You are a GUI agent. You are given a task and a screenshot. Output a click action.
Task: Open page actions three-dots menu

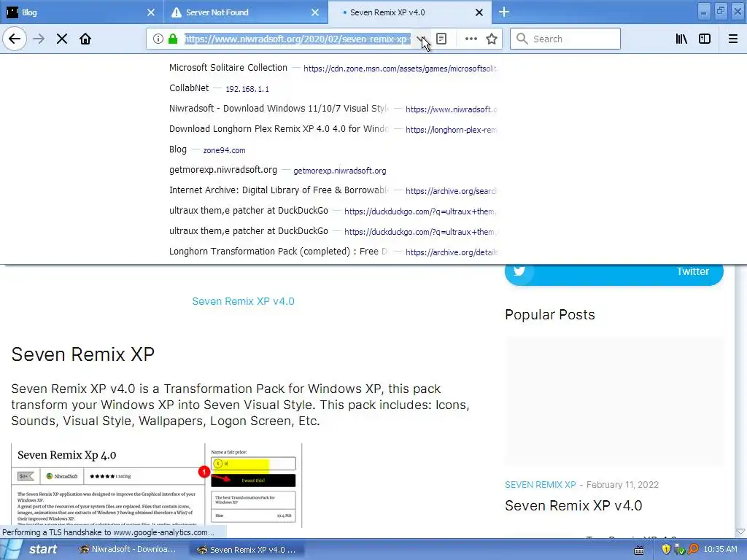tap(471, 39)
